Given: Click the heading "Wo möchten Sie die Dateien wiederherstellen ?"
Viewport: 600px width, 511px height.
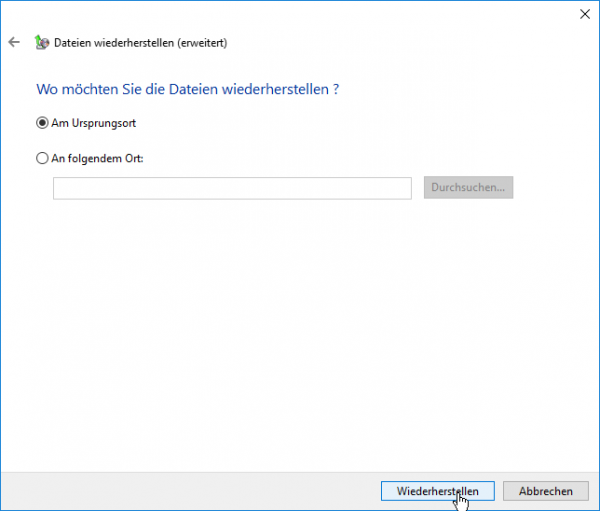Looking at the screenshot, I should (x=187, y=89).
